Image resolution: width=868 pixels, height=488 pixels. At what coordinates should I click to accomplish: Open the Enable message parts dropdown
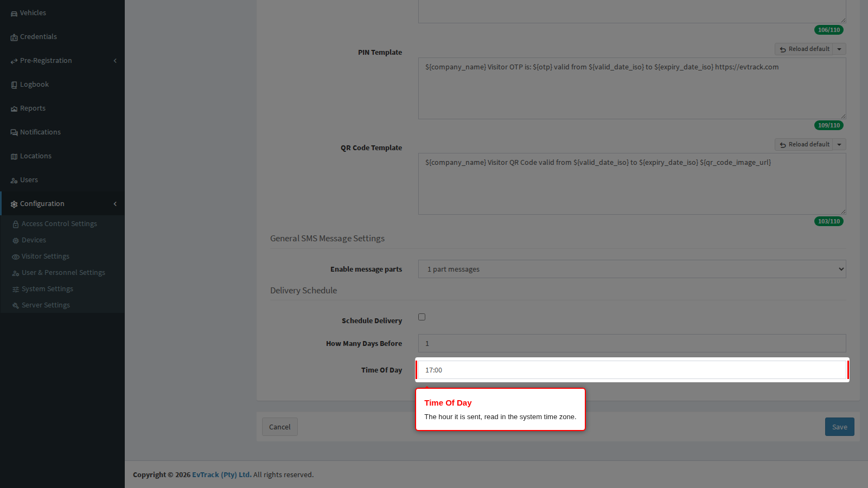pyautogui.click(x=632, y=269)
